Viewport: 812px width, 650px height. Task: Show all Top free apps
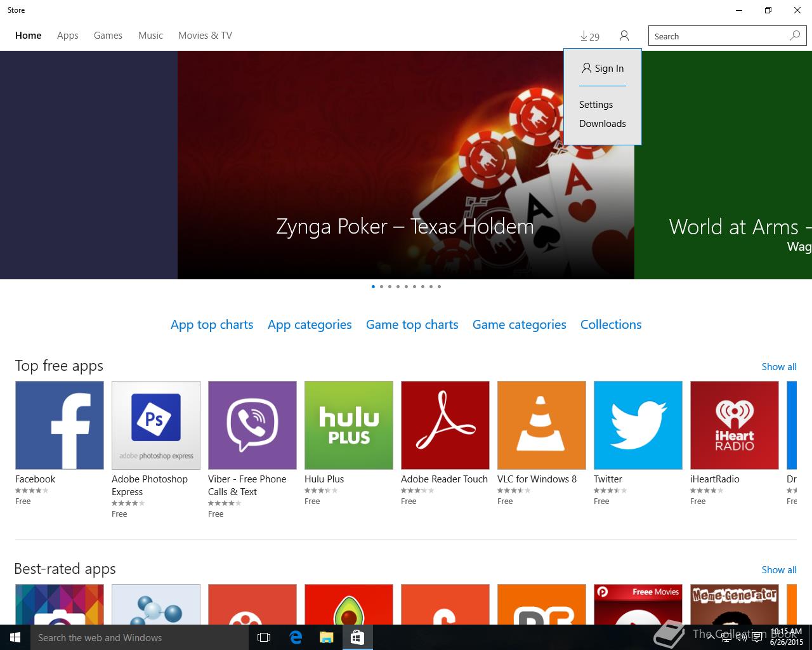(x=779, y=367)
